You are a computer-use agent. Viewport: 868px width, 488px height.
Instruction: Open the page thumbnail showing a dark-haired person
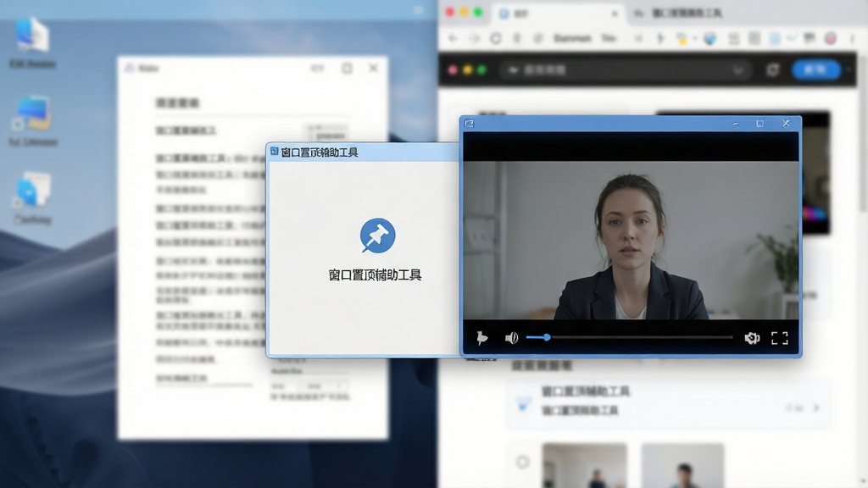(x=682, y=465)
